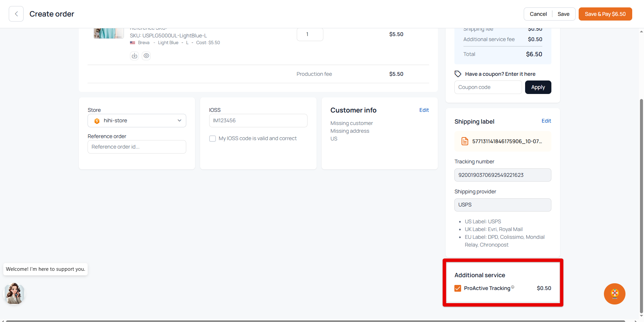Image resolution: width=644 pixels, height=322 pixels.
Task: Click the product thumbnail image
Action: tap(108, 33)
